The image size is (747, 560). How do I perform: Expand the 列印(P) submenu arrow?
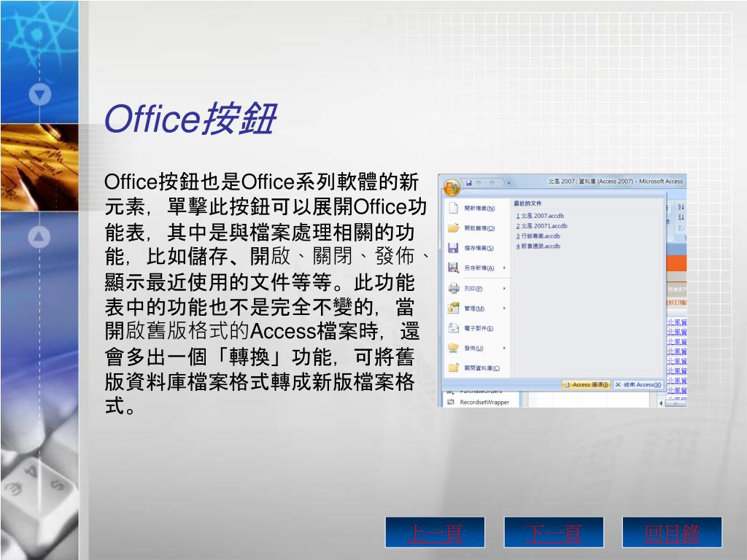point(504,288)
